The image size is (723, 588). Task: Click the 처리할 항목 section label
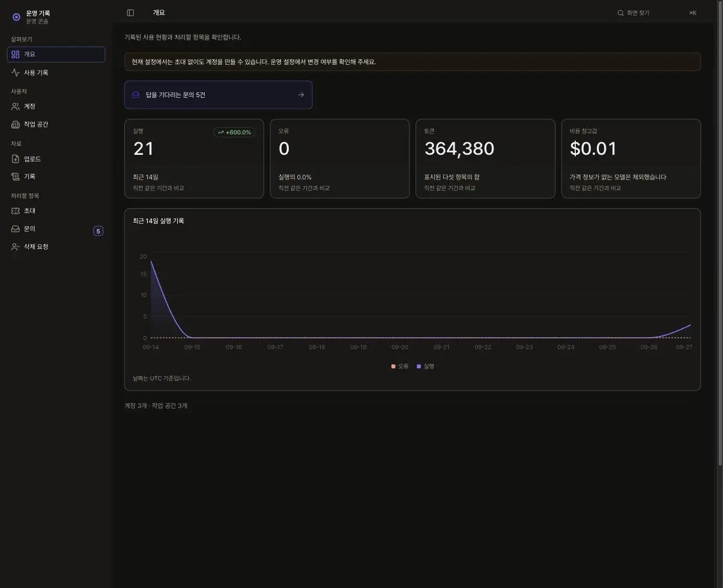[25, 196]
